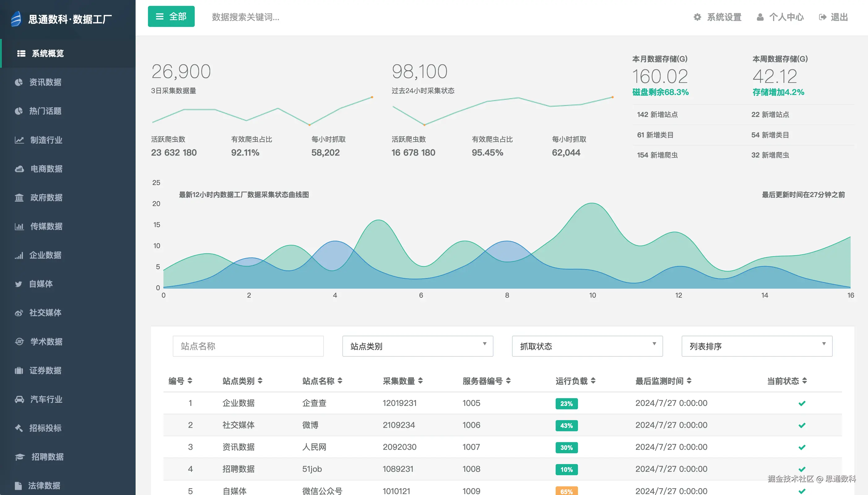Viewport: 868px width, 495px height.
Task: Open the 站点类别 dropdown
Action: pos(417,346)
